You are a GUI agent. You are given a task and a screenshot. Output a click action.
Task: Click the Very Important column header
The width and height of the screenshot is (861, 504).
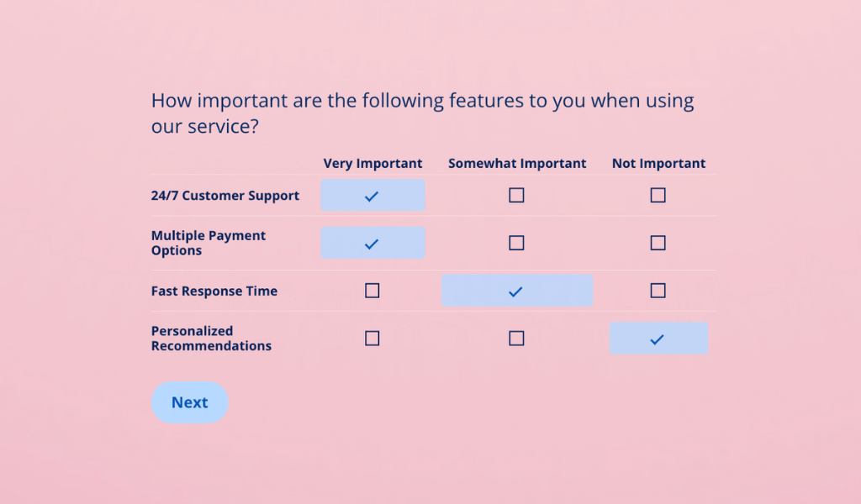click(x=372, y=164)
